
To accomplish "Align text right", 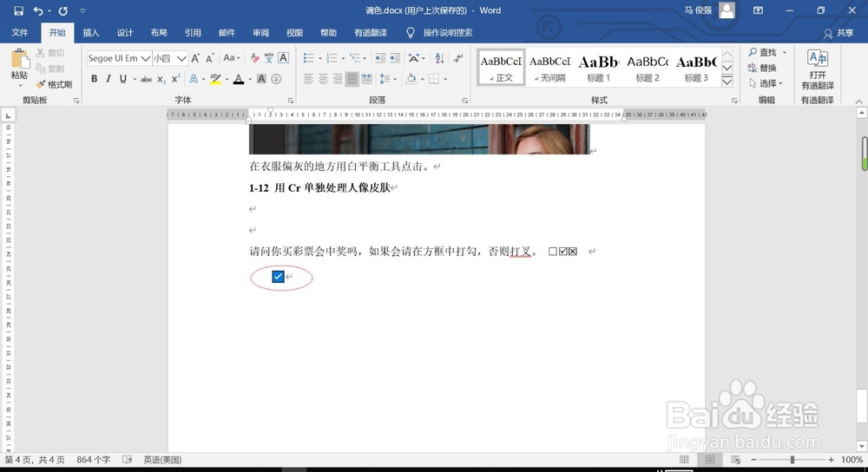I will (x=338, y=79).
